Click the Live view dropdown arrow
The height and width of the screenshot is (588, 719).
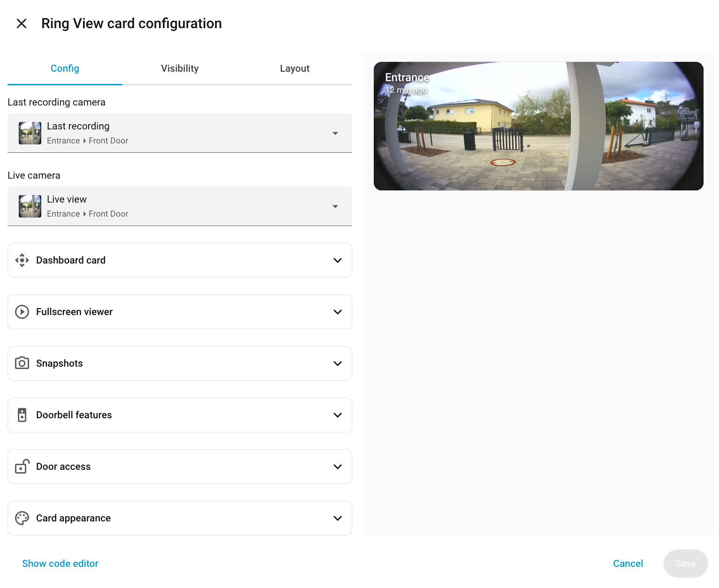pyautogui.click(x=335, y=206)
